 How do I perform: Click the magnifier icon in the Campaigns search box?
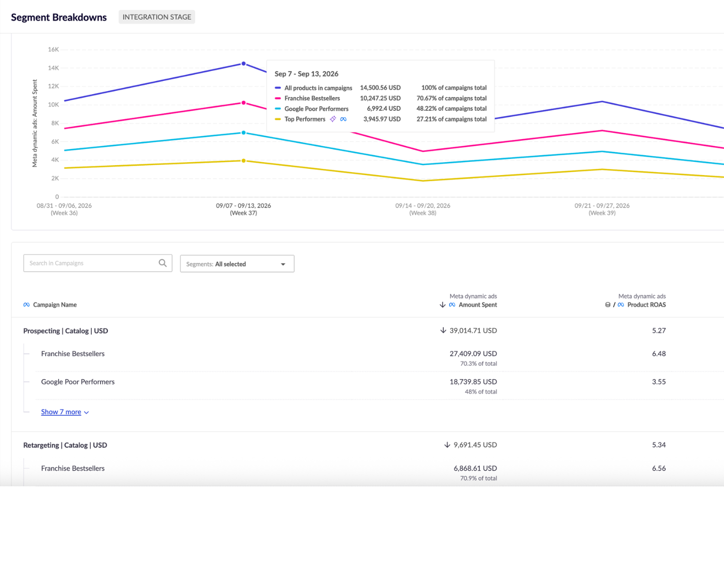pyautogui.click(x=162, y=263)
